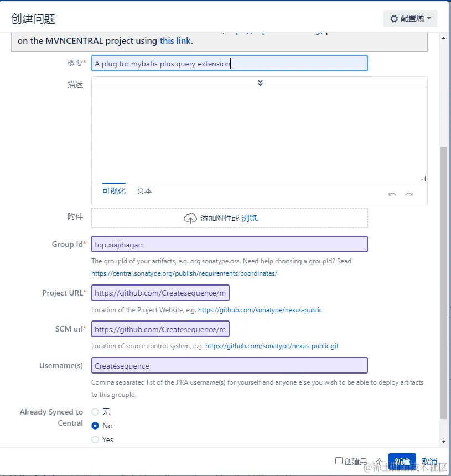Click the Group Id input field
Viewport: 451px width, 476px height.
pos(230,244)
